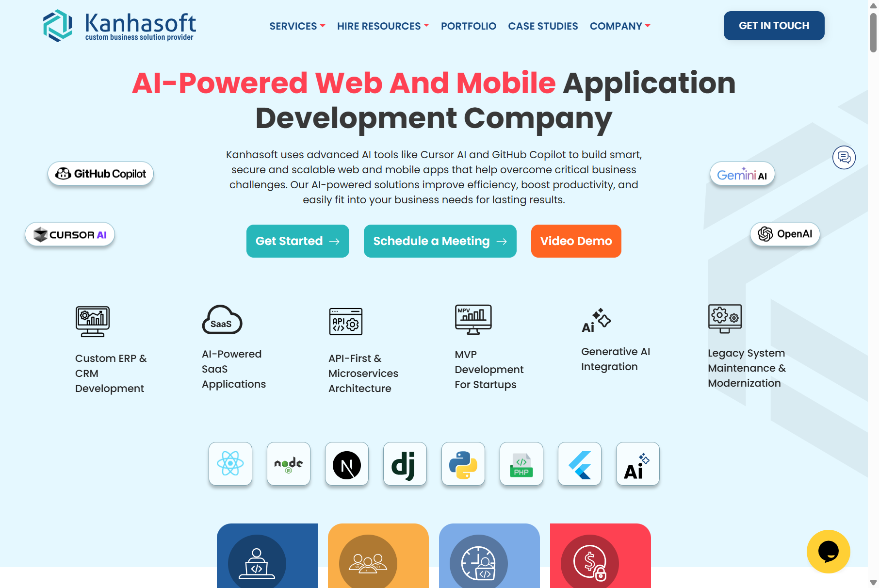
Task: Click the Python logo tile
Action: (x=463, y=464)
